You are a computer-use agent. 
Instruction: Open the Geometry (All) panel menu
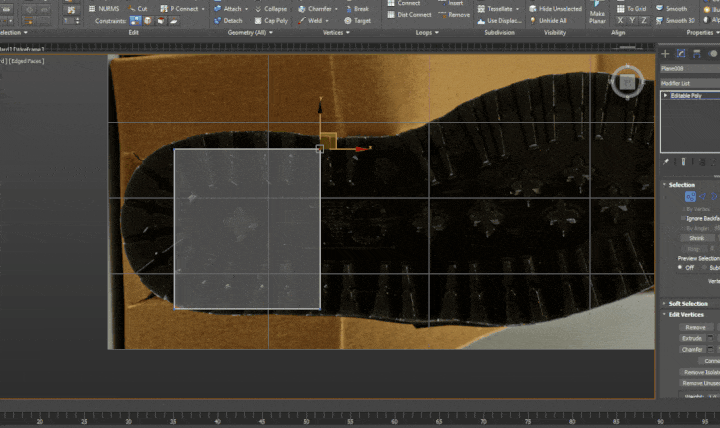(251, 32)
